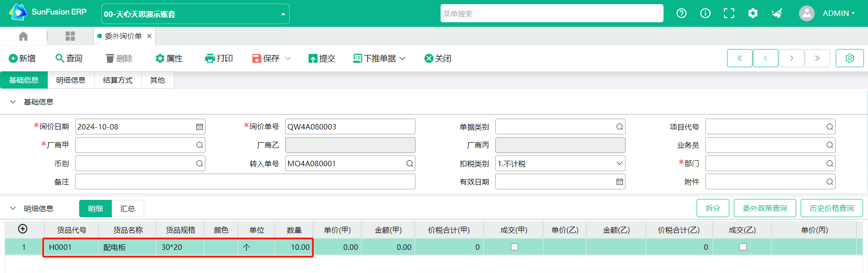Jump to the last record

tap(818, 58)
